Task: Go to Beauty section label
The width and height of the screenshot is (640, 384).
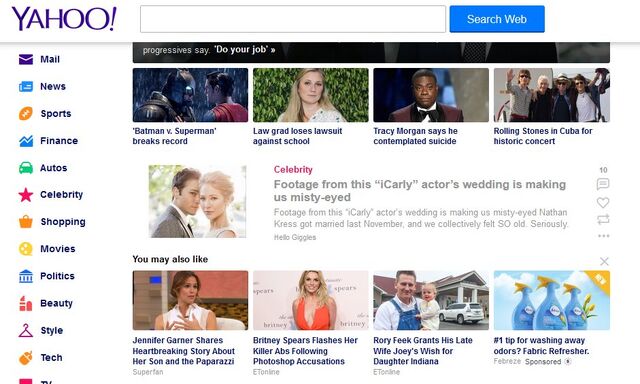Action: [56, 303]
